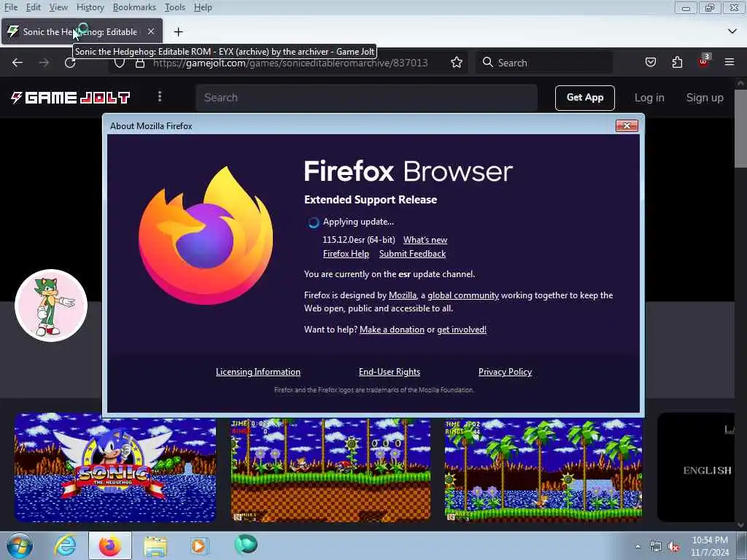747x560 pixels.
Task: Reload the current page
Action: point(70,63)
